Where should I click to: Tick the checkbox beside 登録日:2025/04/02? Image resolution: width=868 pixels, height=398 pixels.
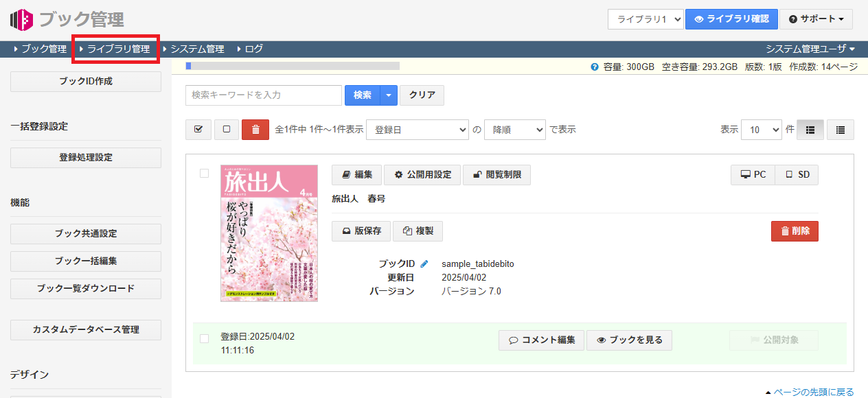(x=204, y=338)
